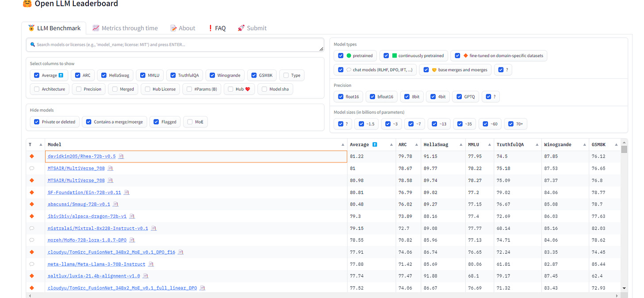Toggle the 70+ model size checkbox
The width and height of the screenshot is (644, 298).
511,124
